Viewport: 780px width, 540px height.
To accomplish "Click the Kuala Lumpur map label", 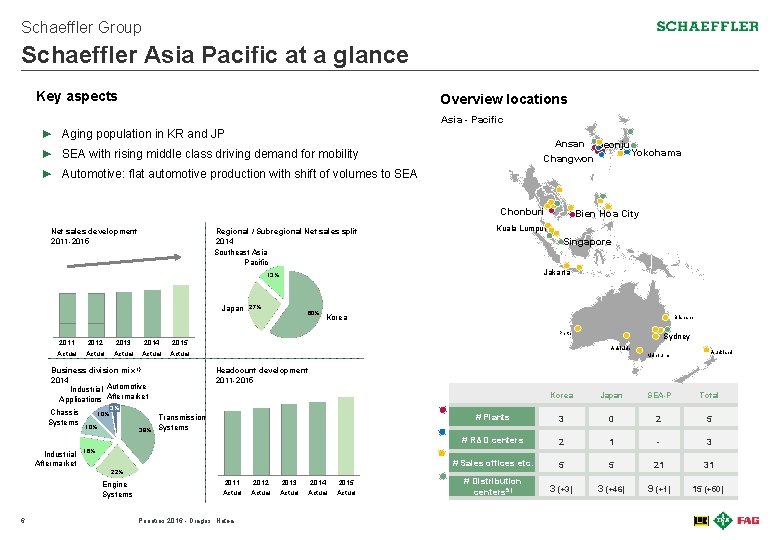I will (x=521, y=228).
